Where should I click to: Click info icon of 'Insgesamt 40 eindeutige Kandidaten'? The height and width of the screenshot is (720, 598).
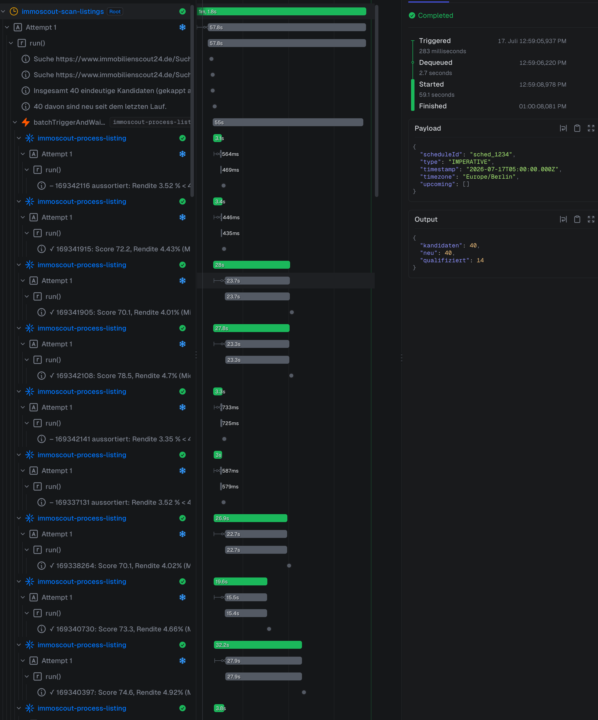coord(26,90)
